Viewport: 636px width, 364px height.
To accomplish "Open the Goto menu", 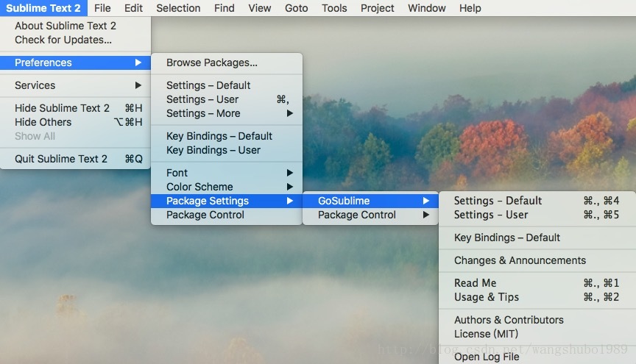I will [x=296, y=8].
